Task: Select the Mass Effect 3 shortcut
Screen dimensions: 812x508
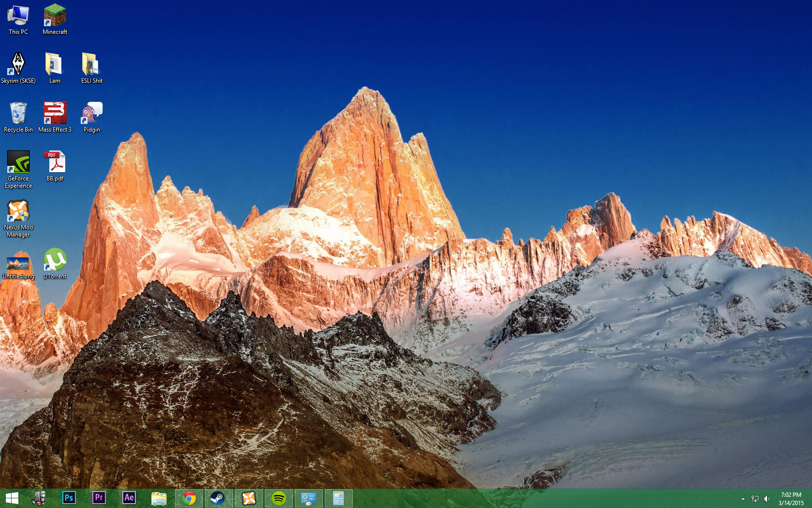Action: tap(55, 117)
